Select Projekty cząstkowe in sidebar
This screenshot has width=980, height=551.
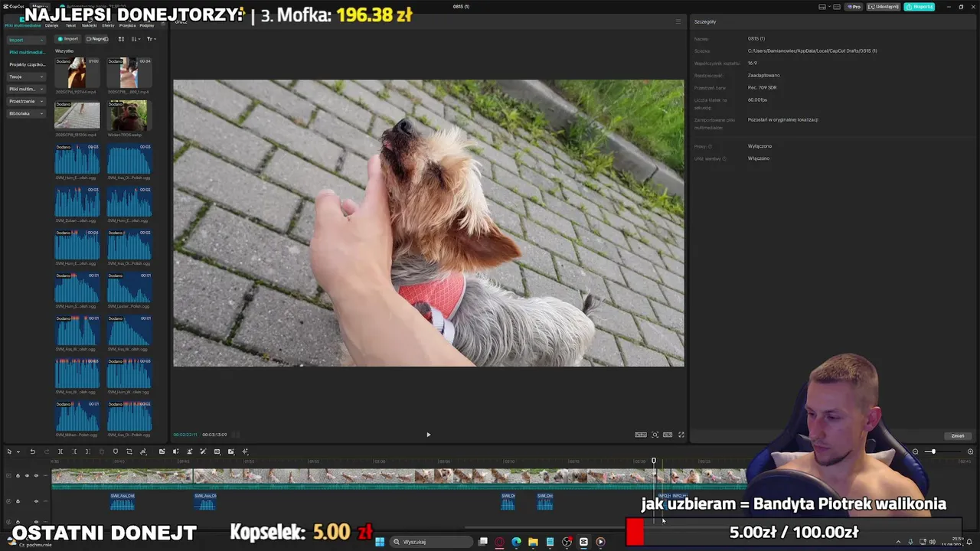coord(27,64)
